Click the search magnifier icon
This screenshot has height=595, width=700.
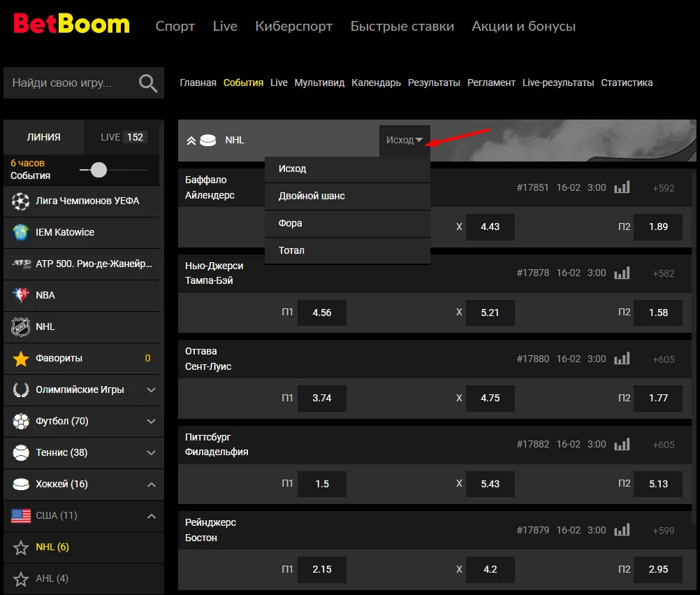[148, 83]
